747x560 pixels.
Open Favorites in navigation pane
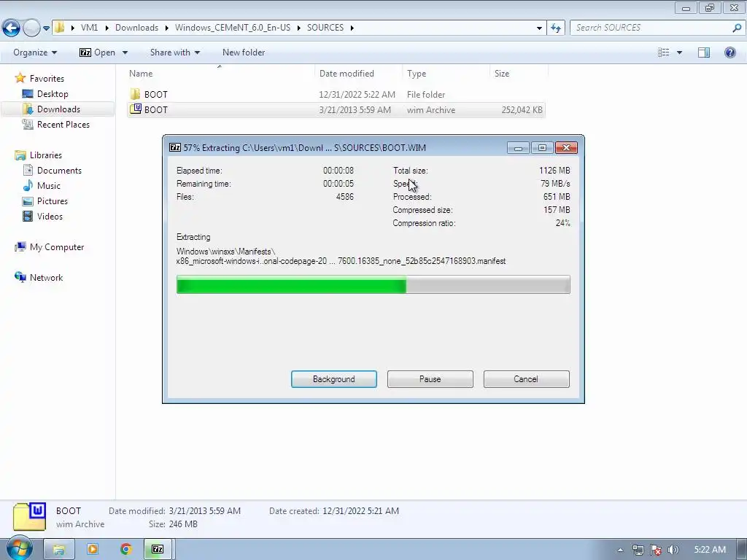click(x=47, y=79)
